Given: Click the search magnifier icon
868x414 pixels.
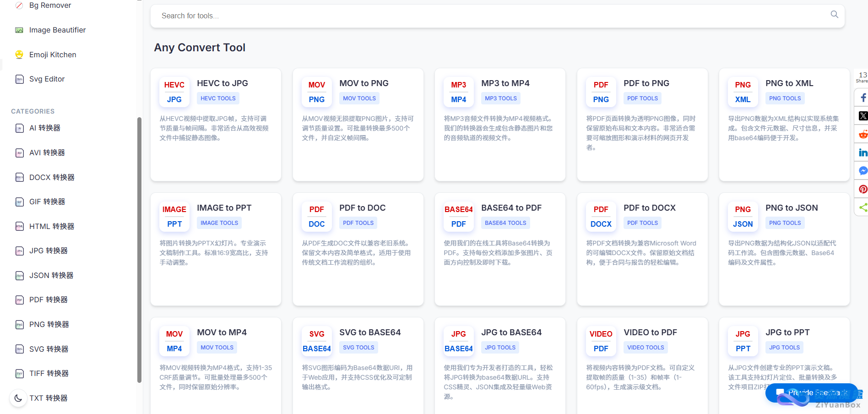Looking at the screenshot, I should [834, 15].
